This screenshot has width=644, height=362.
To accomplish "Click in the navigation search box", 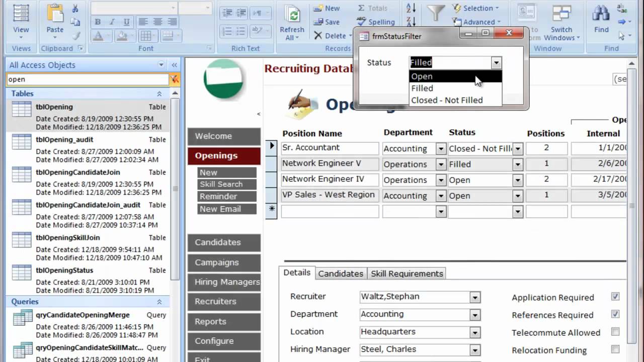I will (x=88, y=79).
